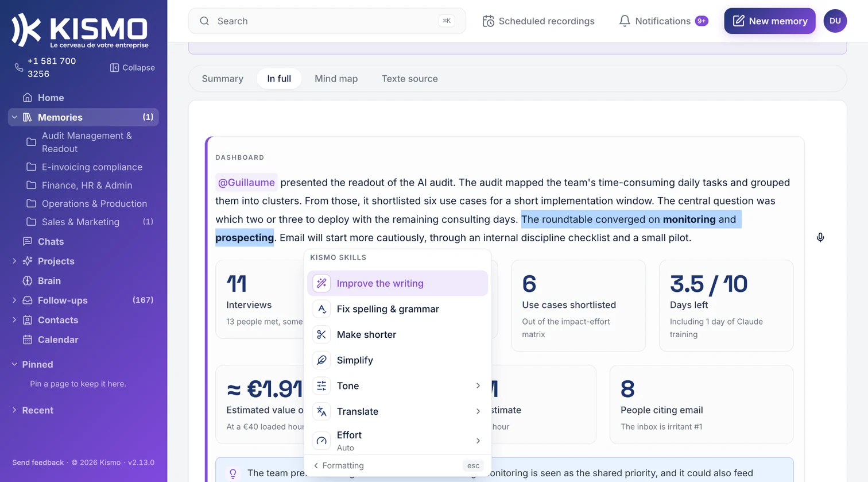Click the lightbulb insight icon

pos(233,473)
